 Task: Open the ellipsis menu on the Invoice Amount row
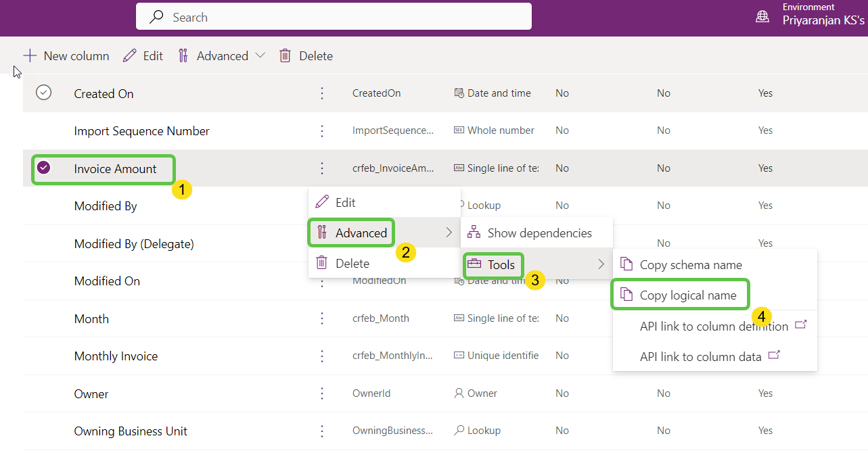coord(321,168)
